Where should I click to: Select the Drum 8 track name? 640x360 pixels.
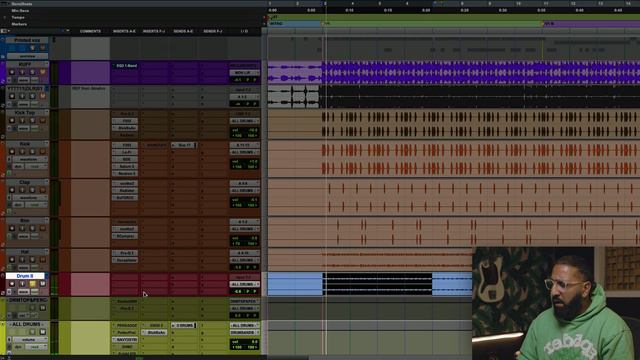(24, 276)
